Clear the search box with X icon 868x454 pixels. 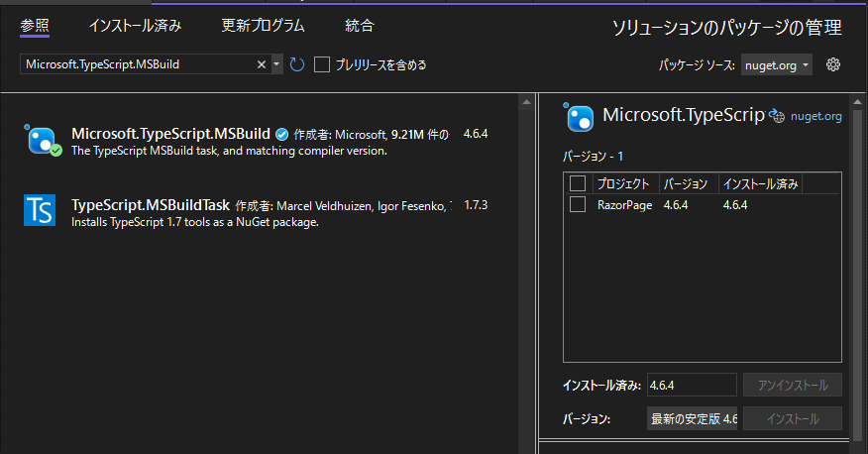point(262,64)
